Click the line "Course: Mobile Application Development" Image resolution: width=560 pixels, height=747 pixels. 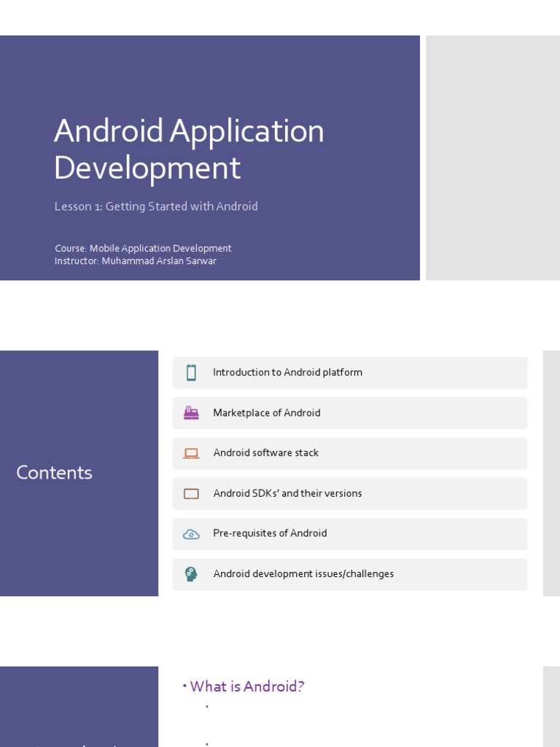point(143,248)
